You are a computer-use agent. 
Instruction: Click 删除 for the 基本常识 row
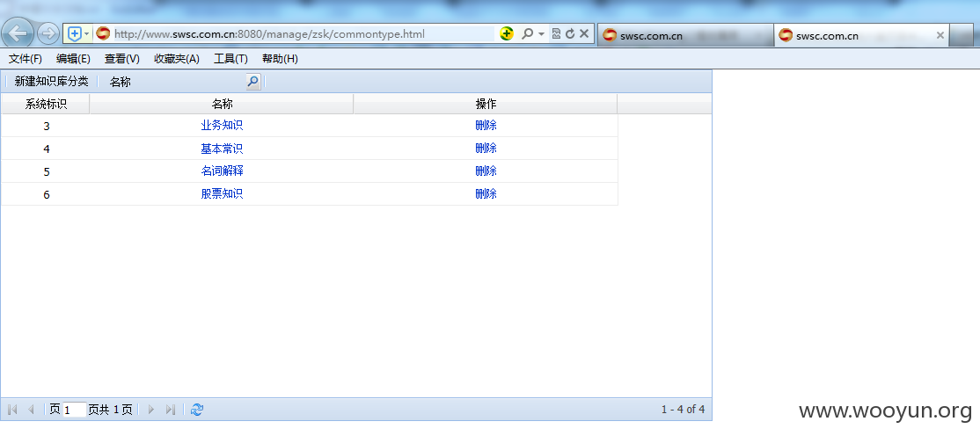click(x=486, y=149)
